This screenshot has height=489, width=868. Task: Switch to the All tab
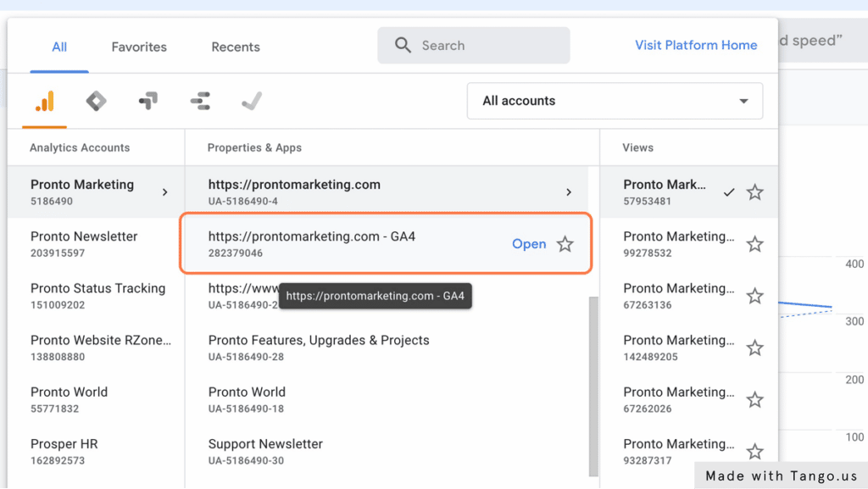pos(59,47)
